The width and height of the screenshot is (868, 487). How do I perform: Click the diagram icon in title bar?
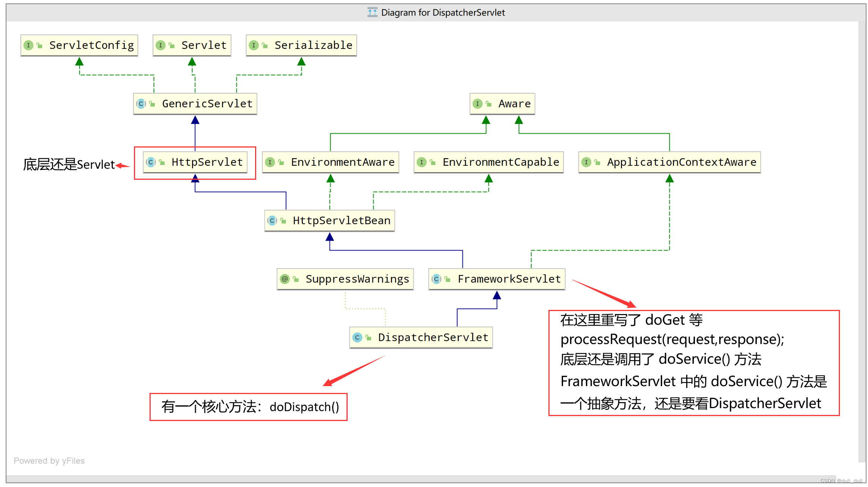[x=372, y=13]
